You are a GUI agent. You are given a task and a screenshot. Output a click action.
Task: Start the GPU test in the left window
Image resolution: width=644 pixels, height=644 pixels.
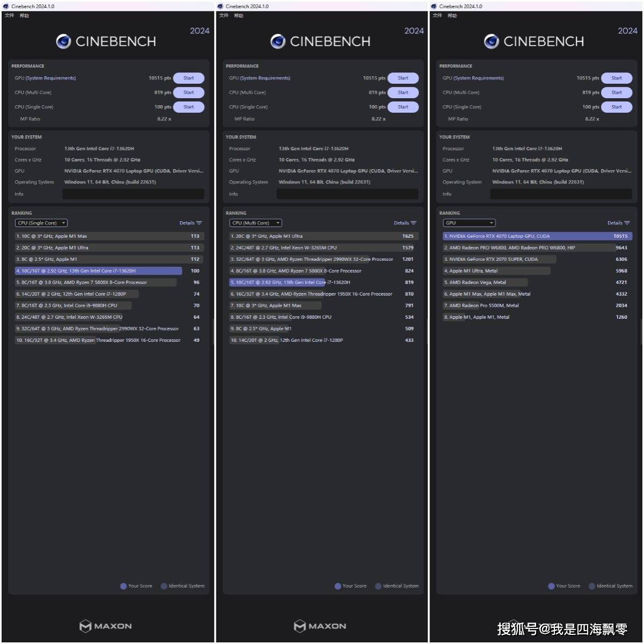pyautogui.click(x=188, y=78)
